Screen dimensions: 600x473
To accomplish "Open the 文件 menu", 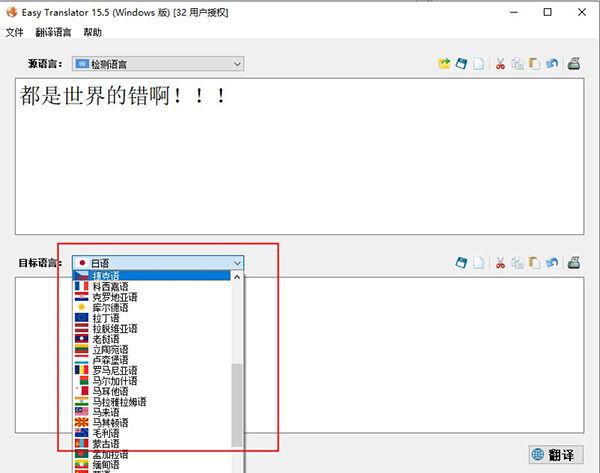I will [x=15, y=33].
